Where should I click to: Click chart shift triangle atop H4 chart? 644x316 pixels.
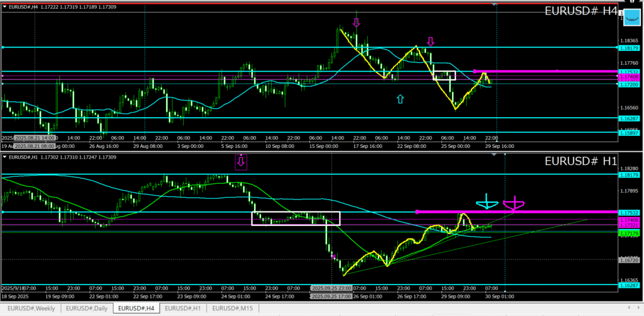[x=496, y=5]
